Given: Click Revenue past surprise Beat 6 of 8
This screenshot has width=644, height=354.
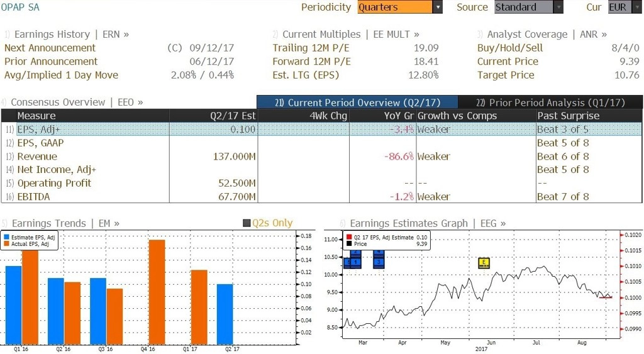Looking at the screenshot, I should click(563, 157).
